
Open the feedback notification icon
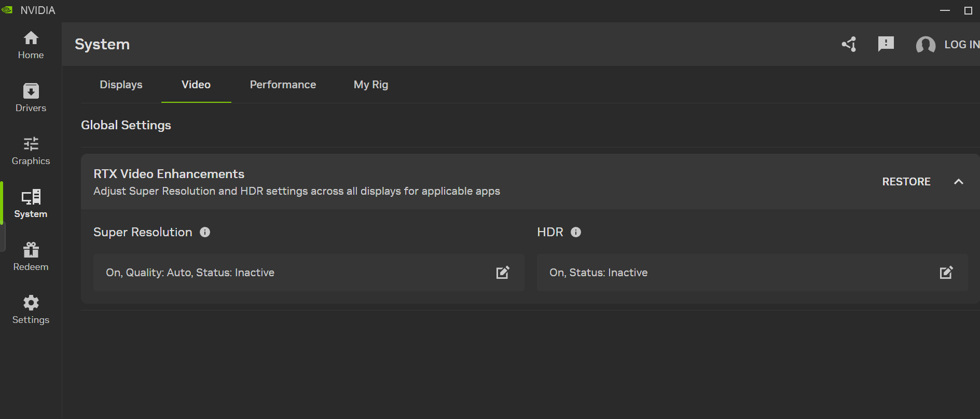coord(886,44)
